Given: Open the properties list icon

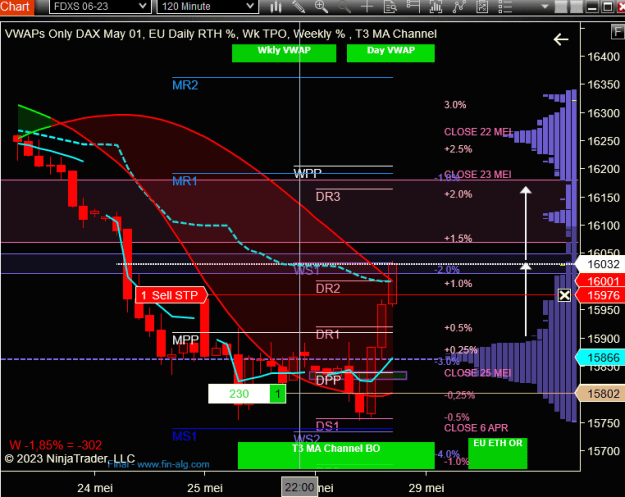Looking at the screenshot, I should point(505,6).
